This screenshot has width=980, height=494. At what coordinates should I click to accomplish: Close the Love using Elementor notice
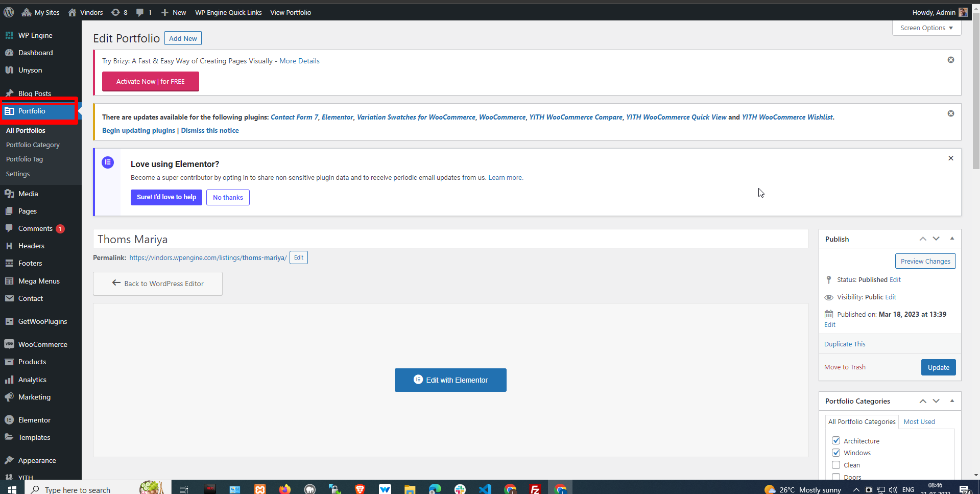[x=951, y=158]
